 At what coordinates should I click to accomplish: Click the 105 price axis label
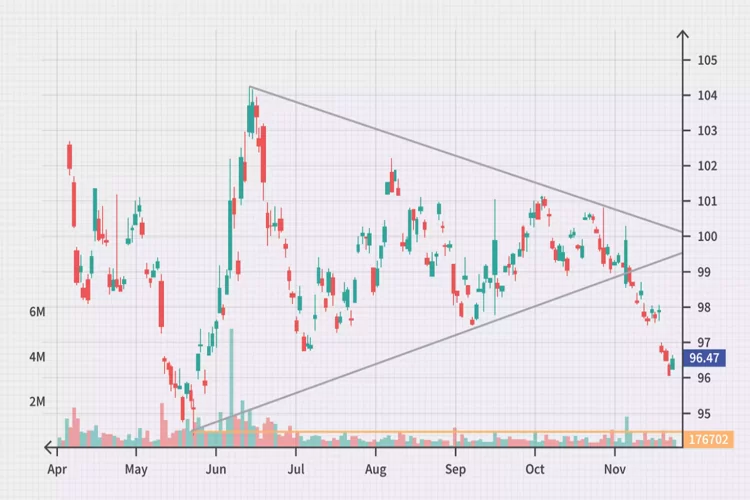tap(707, 60)
